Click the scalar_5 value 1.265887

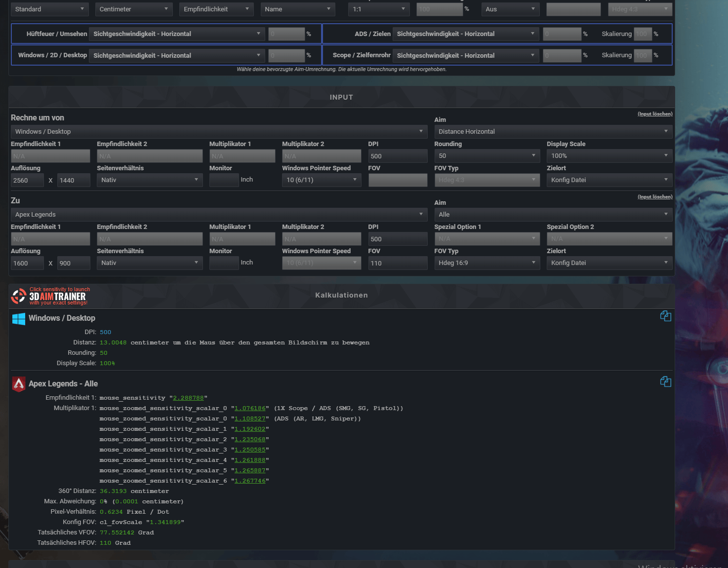tap(250, 470)
